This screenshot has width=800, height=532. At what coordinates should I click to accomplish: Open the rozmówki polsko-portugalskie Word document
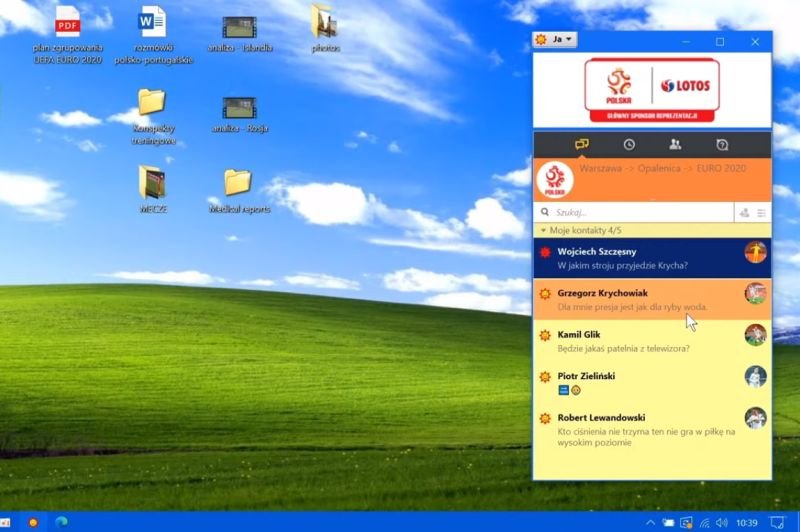point(152,22)
